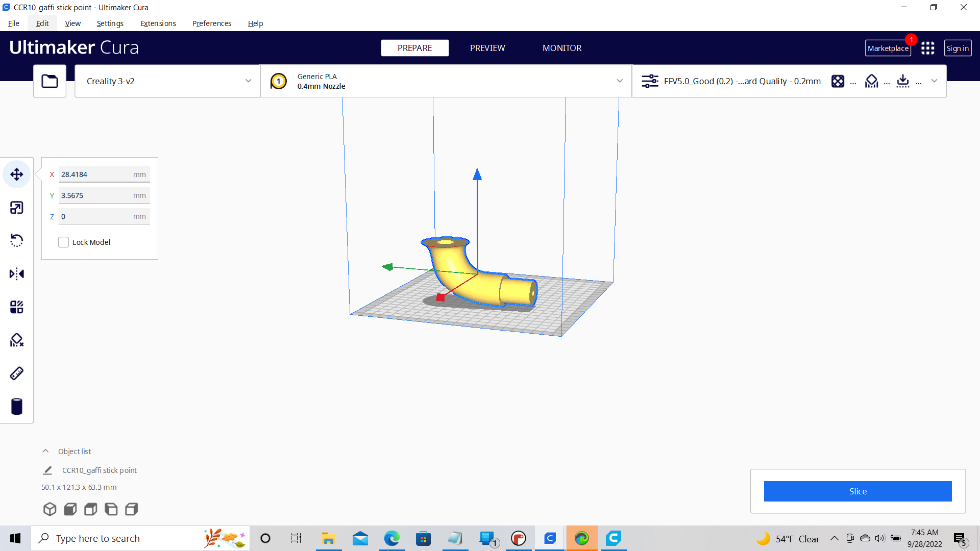Expand the Generic PLA material dropdown

tap(446, 81)
